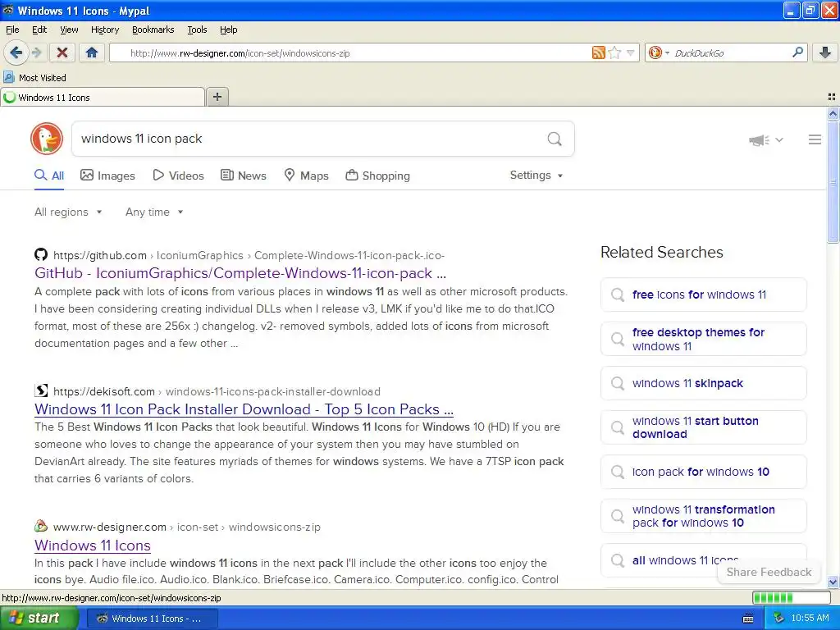Open the Tools menu

197,30
